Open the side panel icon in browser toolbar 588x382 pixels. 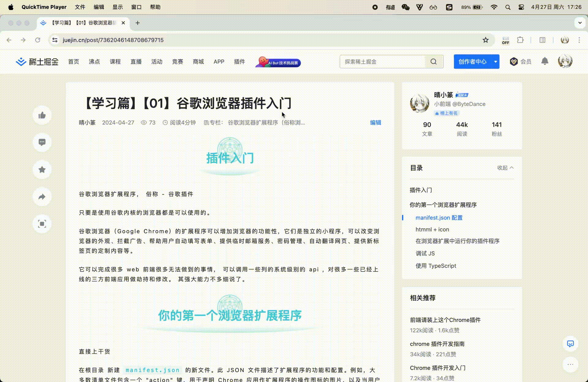tap(542, 40)
